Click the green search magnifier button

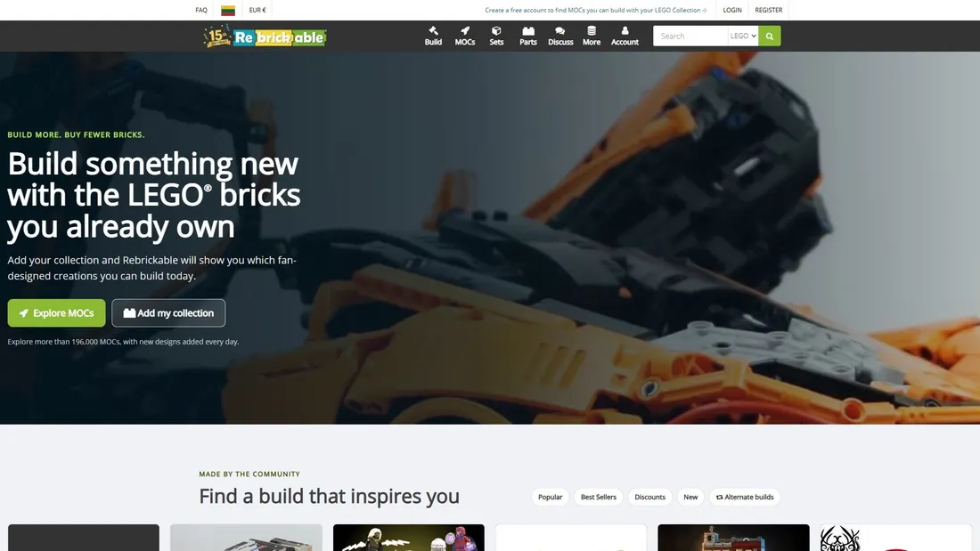click(770, 36)
